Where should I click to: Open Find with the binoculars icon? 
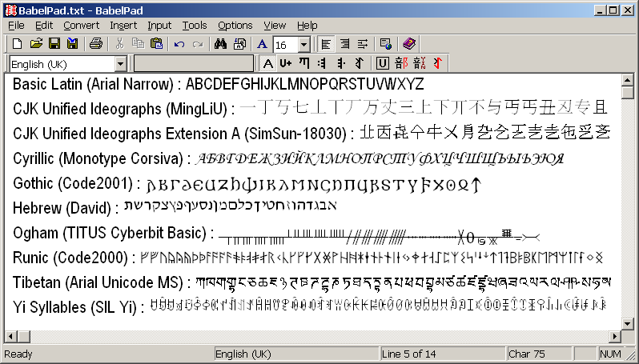point(220,43)
